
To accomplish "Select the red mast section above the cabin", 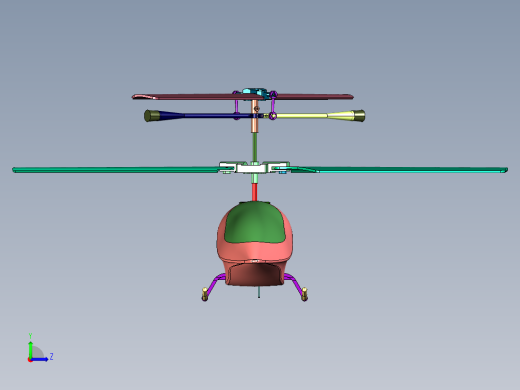I will click(x=254, y=192).
